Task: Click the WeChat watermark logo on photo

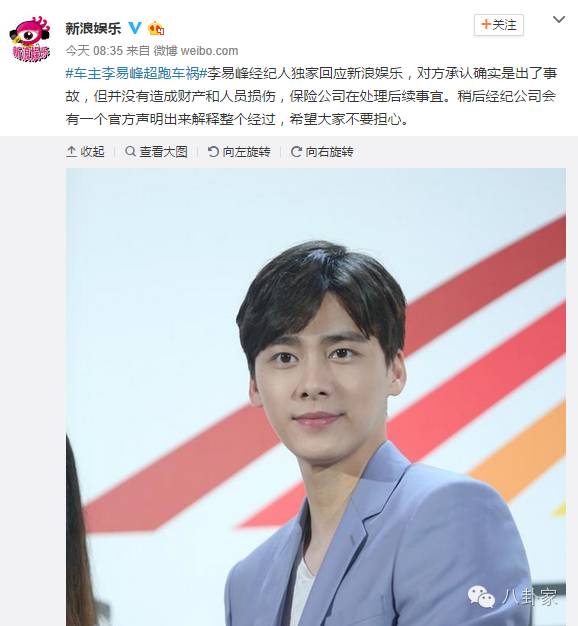Action: pyautogui.click(x=481, y=596)
